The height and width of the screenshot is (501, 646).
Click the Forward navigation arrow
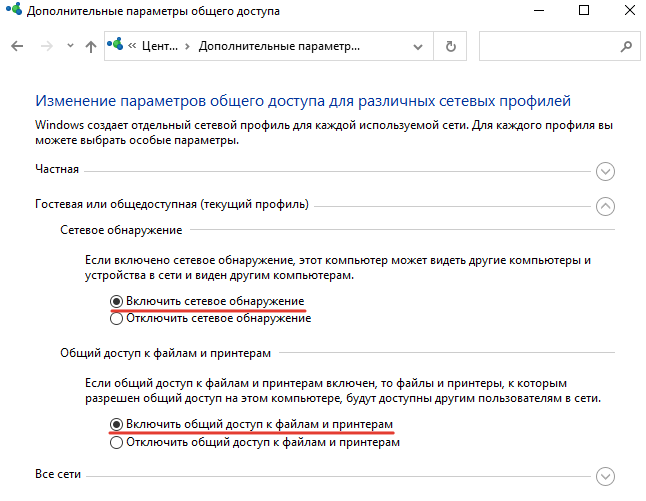tap(47, 46)
